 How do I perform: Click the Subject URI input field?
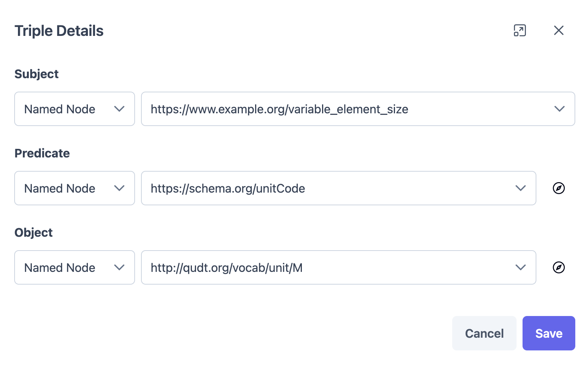pos(358,109)
